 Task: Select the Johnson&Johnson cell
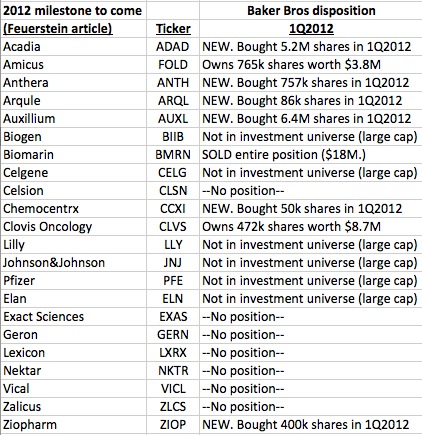(x=73, y=263)
